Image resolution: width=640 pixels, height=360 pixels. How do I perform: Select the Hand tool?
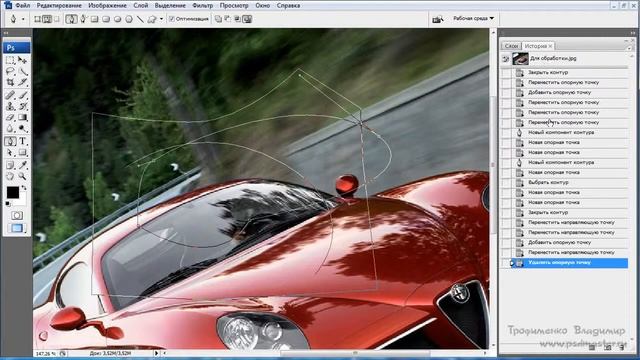coord(10,177)
